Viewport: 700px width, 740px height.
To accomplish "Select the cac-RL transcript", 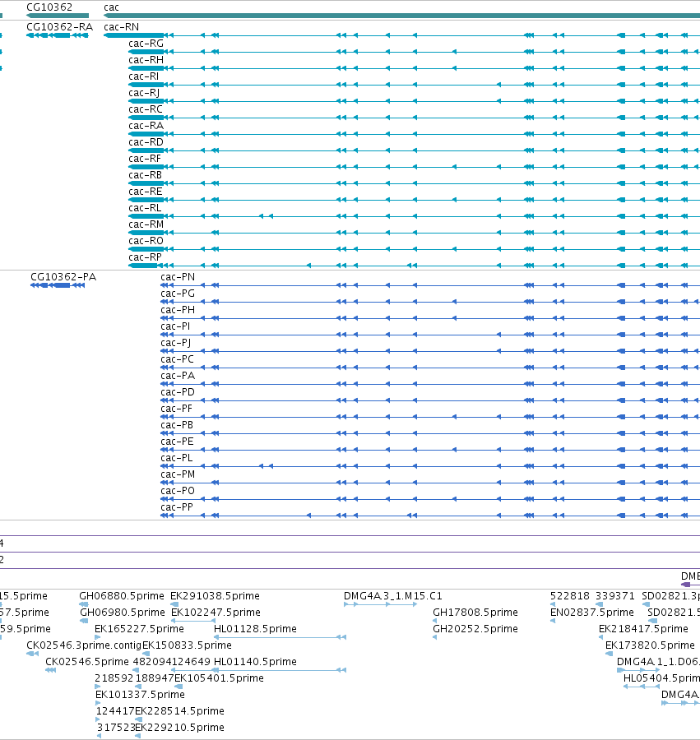I will [145, 208].
